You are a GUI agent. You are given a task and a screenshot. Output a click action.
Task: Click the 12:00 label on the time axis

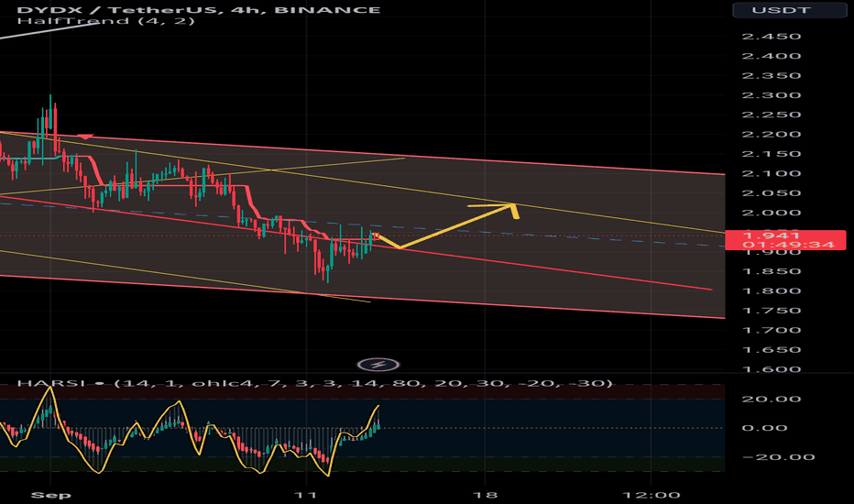[651, 495]
